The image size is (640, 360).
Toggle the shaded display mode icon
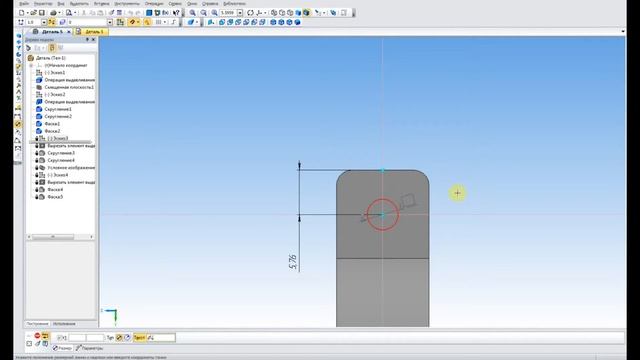[x=298, y=13]
